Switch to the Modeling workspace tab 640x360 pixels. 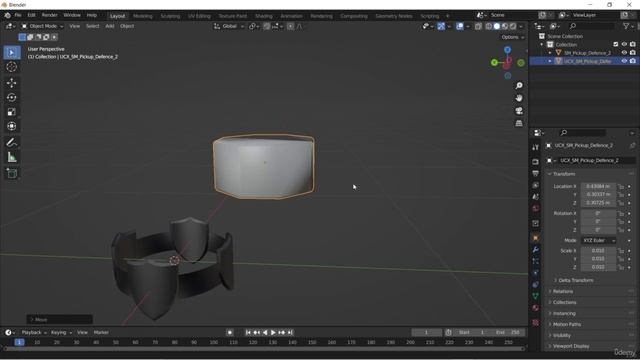click(142, 16)
